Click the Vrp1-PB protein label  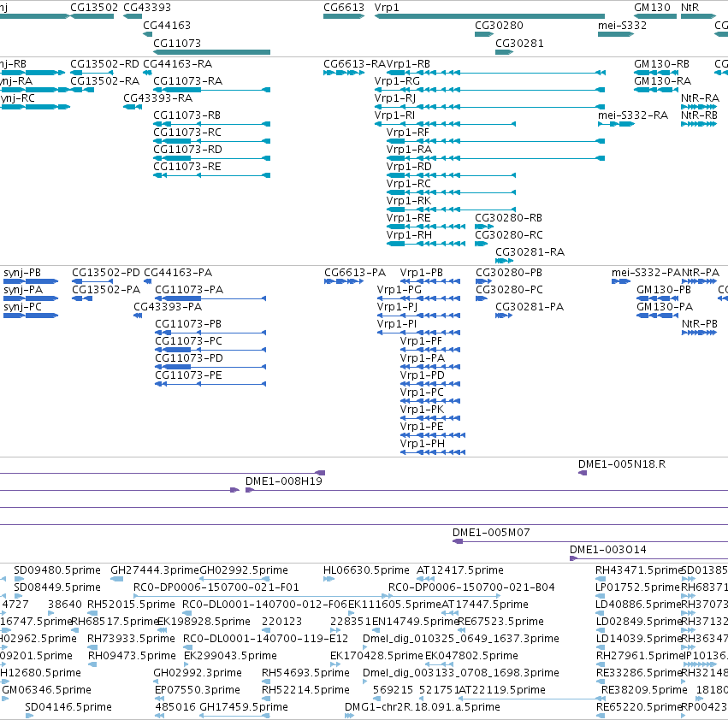tap(422, 273)
